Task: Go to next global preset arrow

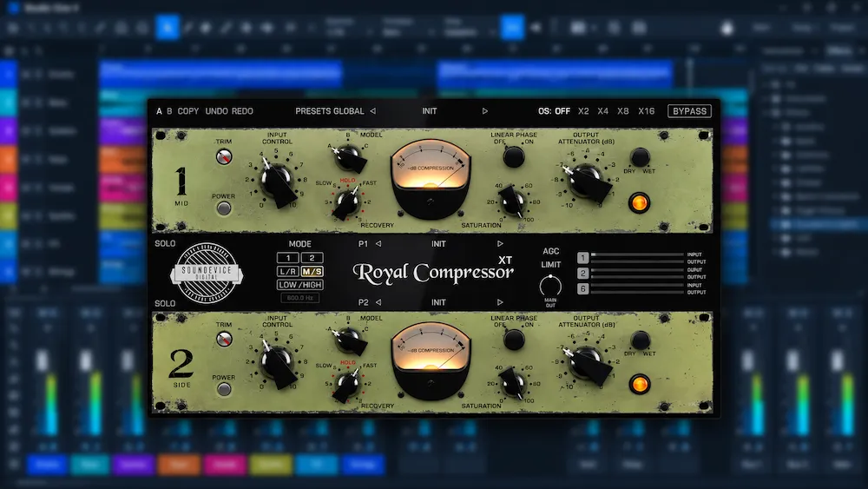Action: [x=485, y=111]
